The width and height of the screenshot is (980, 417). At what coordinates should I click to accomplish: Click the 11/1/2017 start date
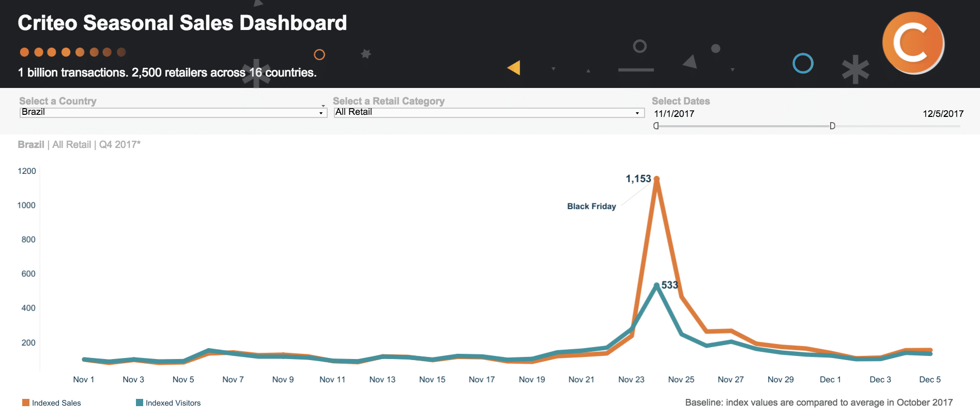pos(674,114)
